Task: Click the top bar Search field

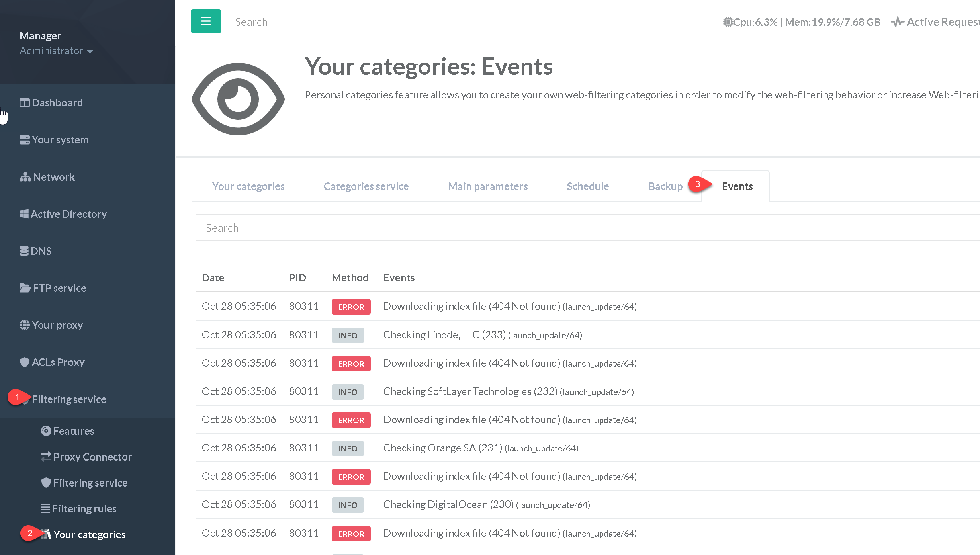Action: (x=251, y=22)
